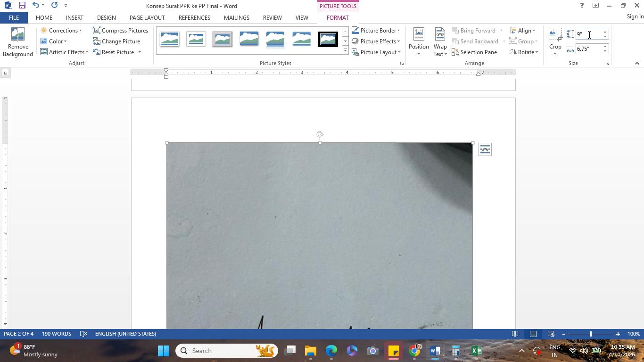Switch to the HOME tab

[44, 18]
